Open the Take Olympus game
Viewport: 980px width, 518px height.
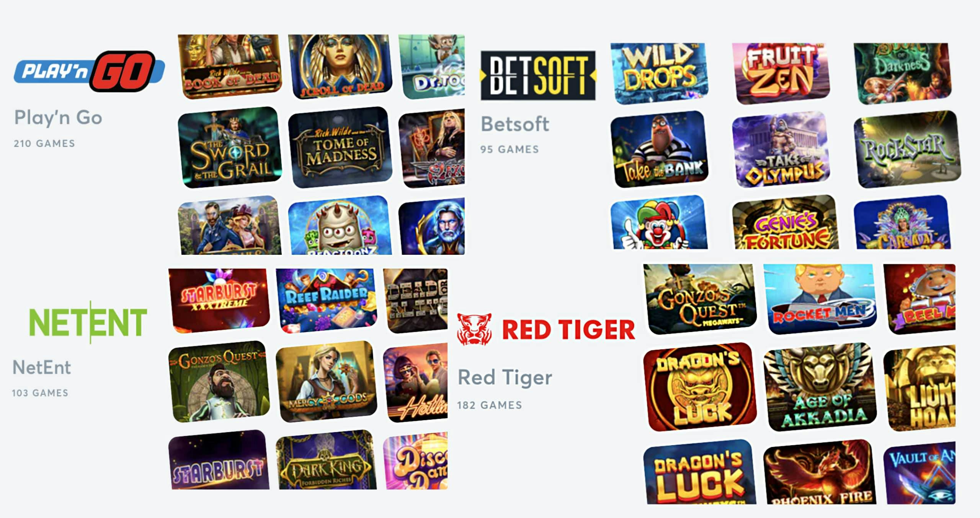click(x=781, y=149)
